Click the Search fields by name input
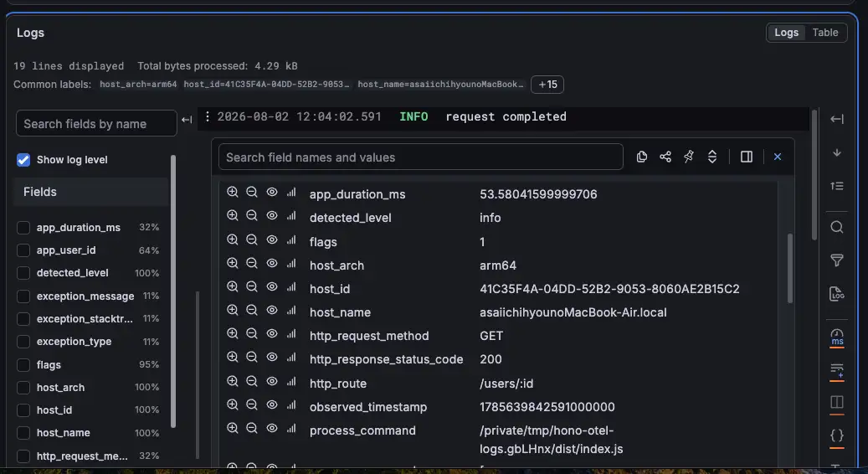 pos(96,123)
